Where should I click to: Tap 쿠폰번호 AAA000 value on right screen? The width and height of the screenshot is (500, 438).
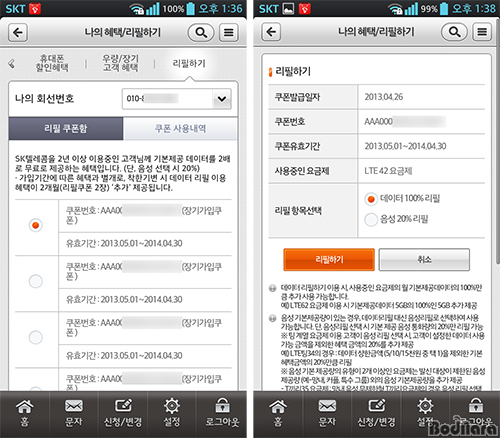point(405,121)
